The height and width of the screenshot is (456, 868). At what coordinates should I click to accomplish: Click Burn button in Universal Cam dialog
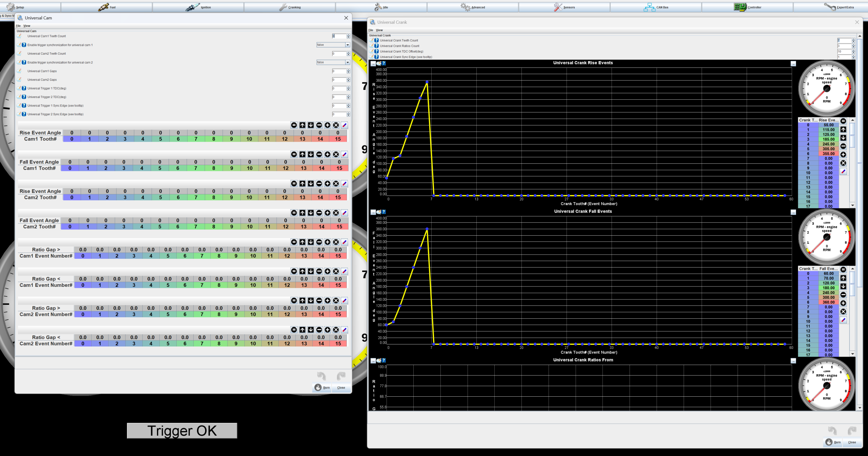coord(322,388)
